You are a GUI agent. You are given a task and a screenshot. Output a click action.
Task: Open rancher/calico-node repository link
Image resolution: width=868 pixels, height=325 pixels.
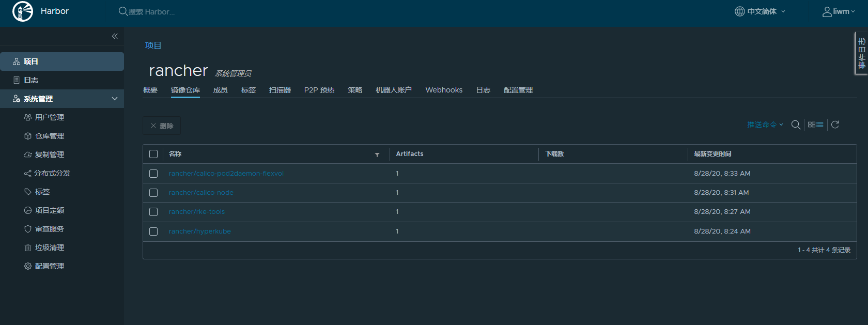(201, 193)
